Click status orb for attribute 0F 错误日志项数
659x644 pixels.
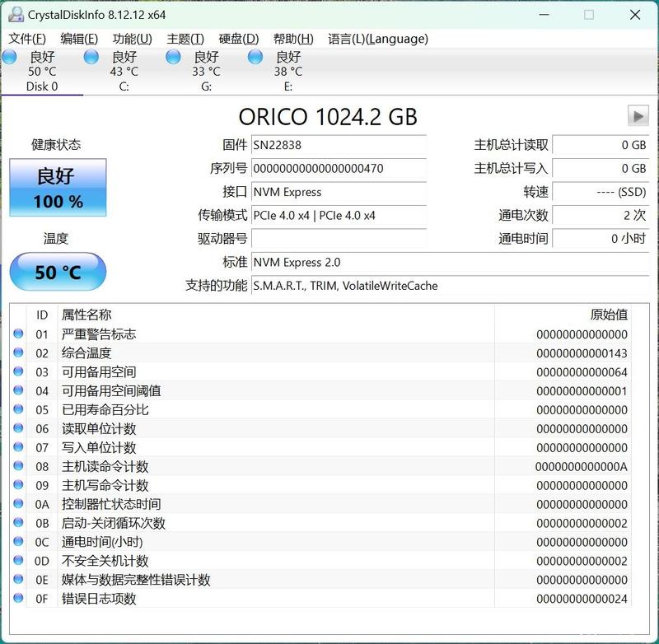(18, 598)
